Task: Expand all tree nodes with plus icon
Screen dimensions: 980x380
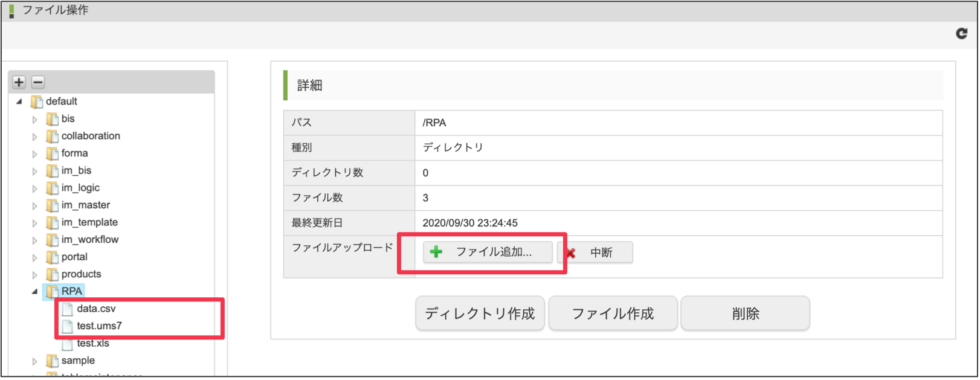Action: point(19,82)
